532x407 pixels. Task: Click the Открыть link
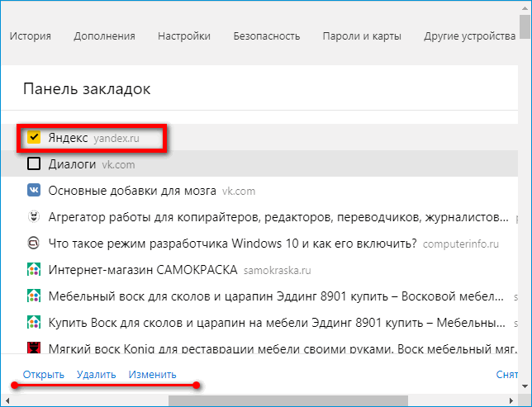44,375
